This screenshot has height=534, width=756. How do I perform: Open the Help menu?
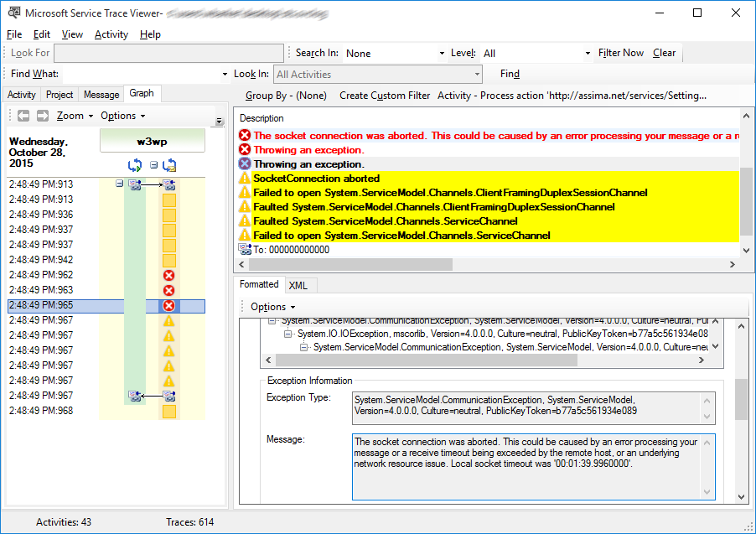point(150,34)
